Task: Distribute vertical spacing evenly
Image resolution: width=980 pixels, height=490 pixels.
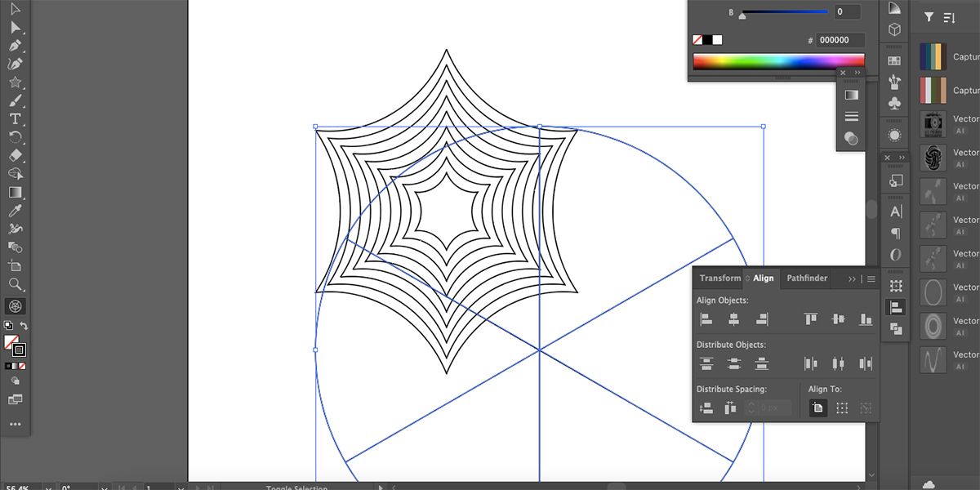Action: point(706,408)
